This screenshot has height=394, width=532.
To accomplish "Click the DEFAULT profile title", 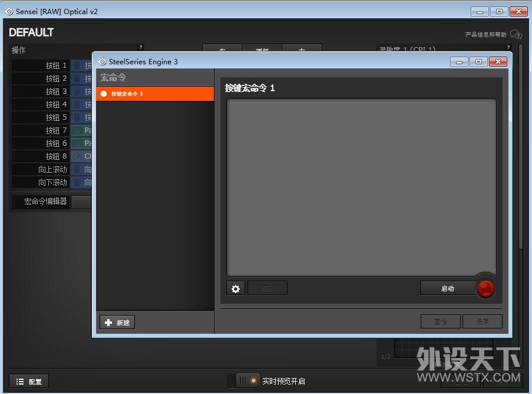I will 31,32.
